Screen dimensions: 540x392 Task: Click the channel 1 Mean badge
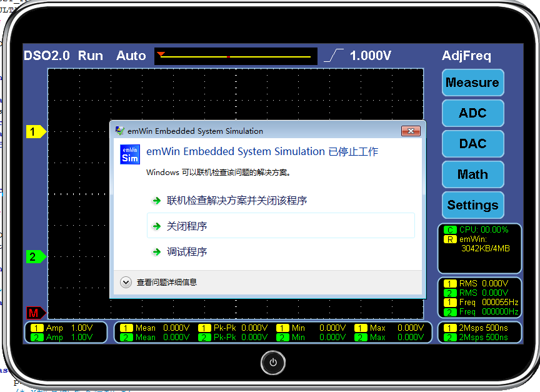click(126, 328)
